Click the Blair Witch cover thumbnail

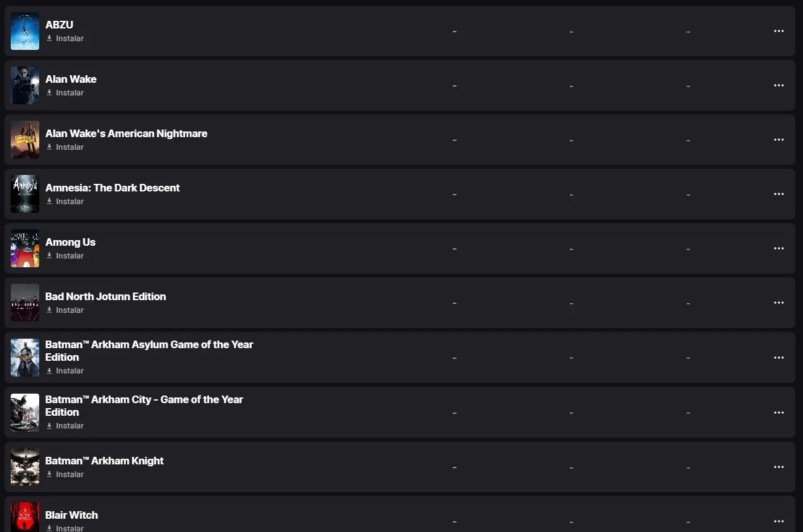tap(25, 517)
